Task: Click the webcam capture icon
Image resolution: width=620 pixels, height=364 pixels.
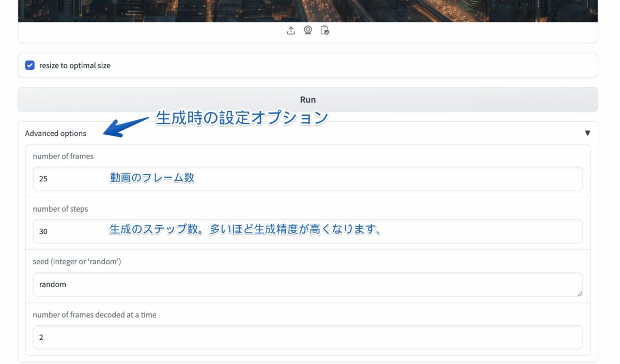Action: 308,30
